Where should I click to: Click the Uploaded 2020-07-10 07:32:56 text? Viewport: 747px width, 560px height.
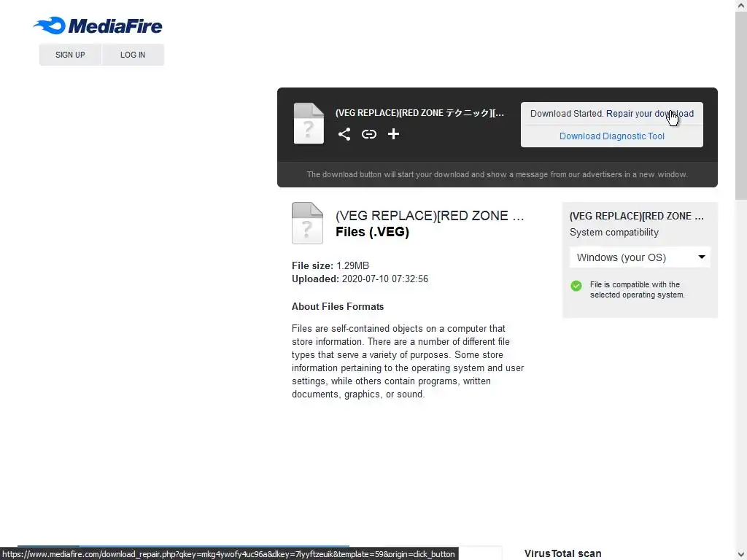(x=360, y=279)
